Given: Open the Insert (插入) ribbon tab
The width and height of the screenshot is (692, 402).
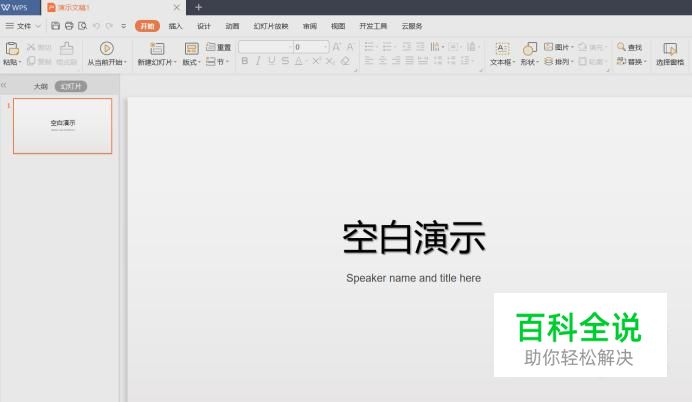Looking at the screenshot, I should coord(175,26).
